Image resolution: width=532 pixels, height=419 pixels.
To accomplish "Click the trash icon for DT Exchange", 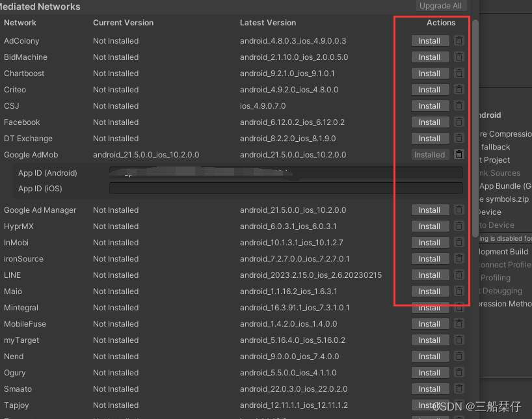I will tap(459, 139).
